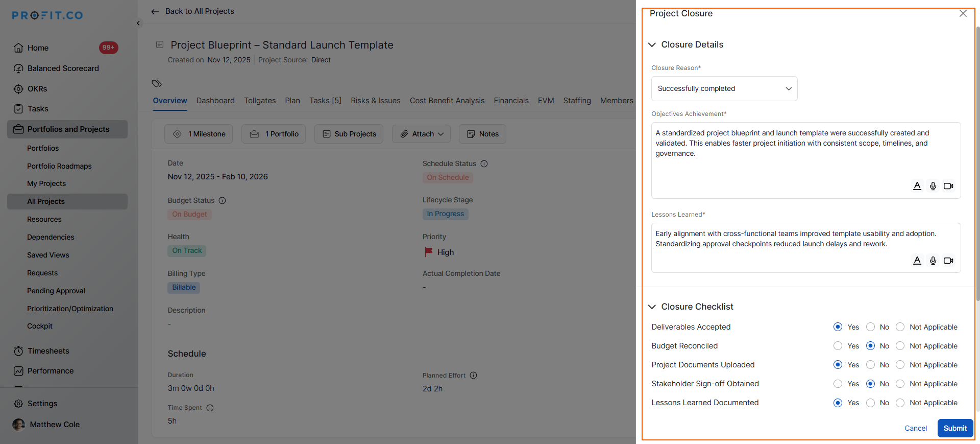Viewport: 980px width, 444px height.
Task: Click the Planned Effort info icon
Action: point(474,376)
